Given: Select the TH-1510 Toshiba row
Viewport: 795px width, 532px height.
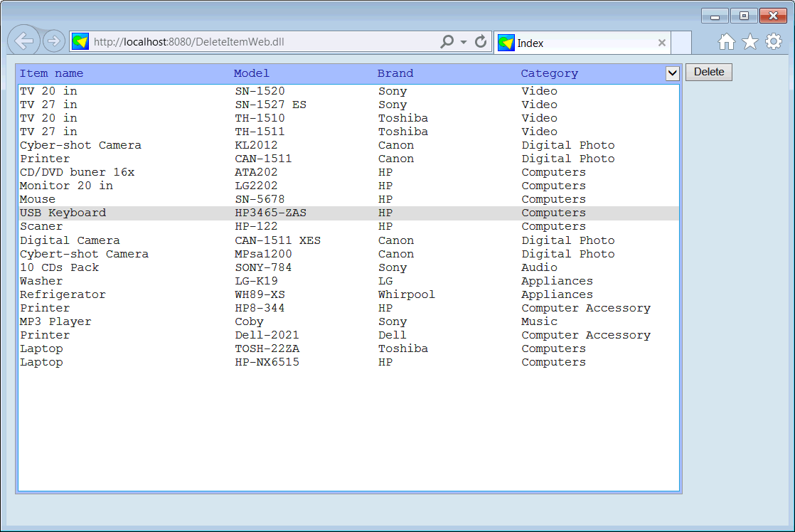Looking at the screenshot, I should [x=349, y=118].
